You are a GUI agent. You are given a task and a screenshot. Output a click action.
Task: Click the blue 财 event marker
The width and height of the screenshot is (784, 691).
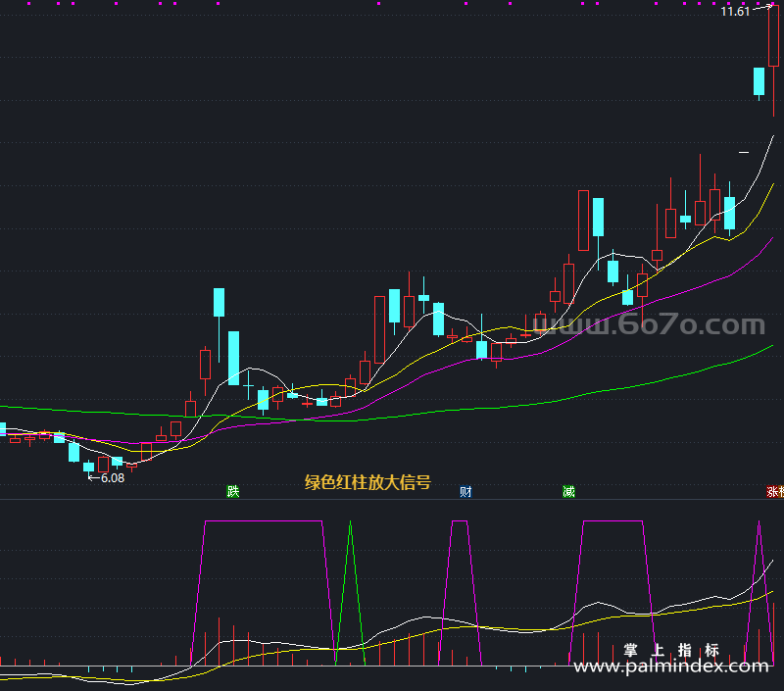[x=465, y=491]
